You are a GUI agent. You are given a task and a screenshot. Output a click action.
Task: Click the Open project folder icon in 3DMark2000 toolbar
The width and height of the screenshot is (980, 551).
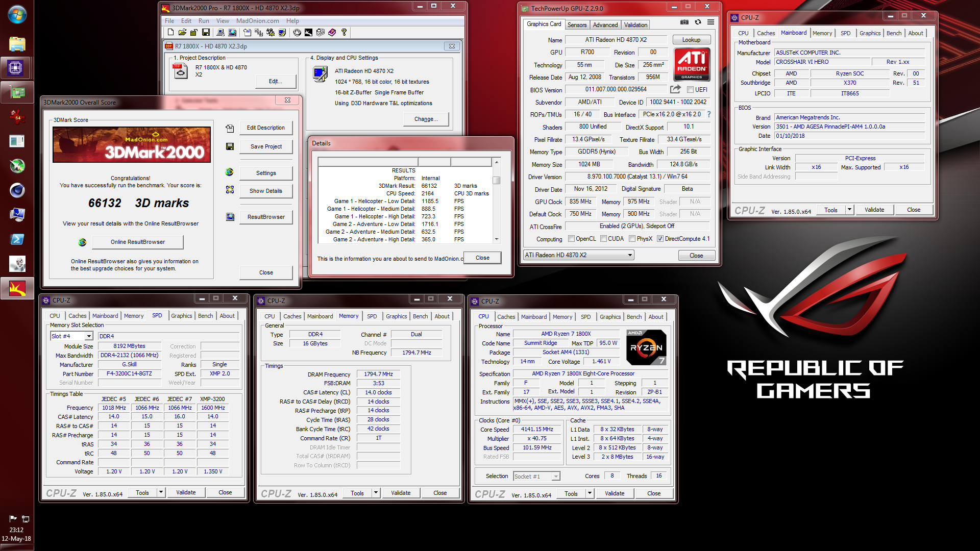coord(182,33)
